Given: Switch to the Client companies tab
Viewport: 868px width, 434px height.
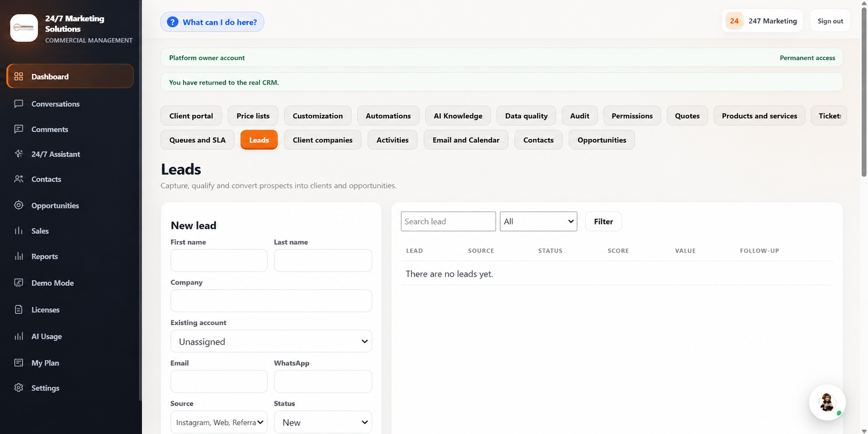Looking at the screenshot, I should (x=322, y=140).
